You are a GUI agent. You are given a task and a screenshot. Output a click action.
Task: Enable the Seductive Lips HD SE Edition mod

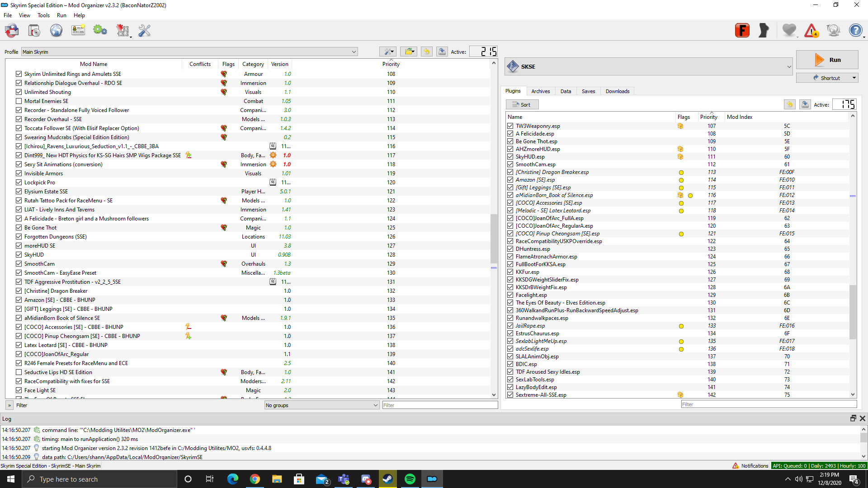tap(19, 372)
